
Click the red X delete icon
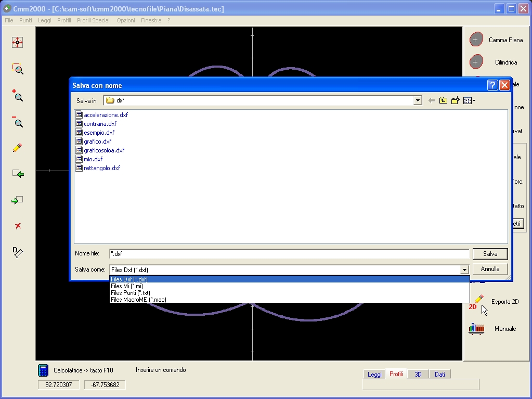pos(18,226)
